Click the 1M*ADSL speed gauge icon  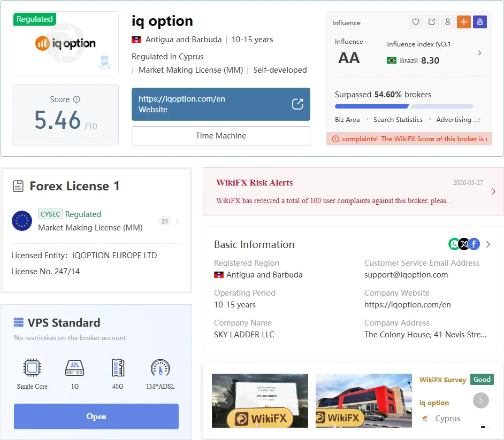click(161, 367)
